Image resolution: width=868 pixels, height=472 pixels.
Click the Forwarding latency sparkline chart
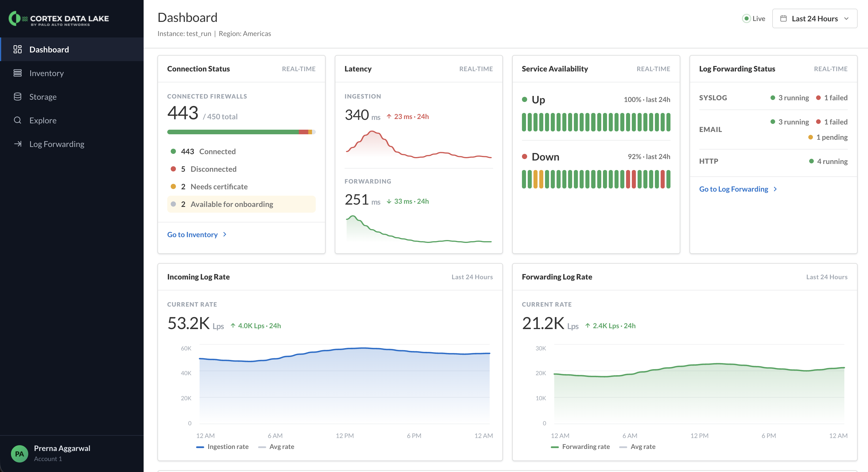[x=418, y=229]
